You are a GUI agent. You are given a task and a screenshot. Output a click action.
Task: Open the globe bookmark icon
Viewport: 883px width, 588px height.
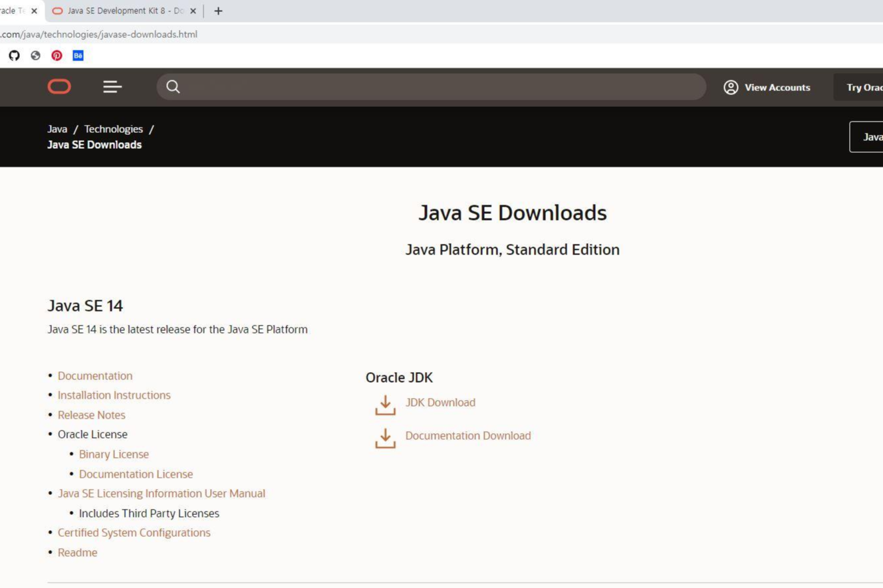pyautogui.click(x=35, y=56)
